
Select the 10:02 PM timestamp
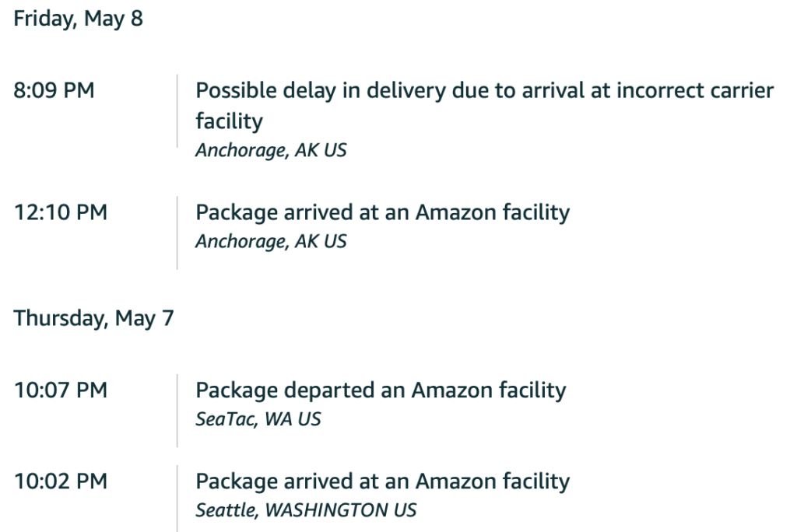click(61, 481)
